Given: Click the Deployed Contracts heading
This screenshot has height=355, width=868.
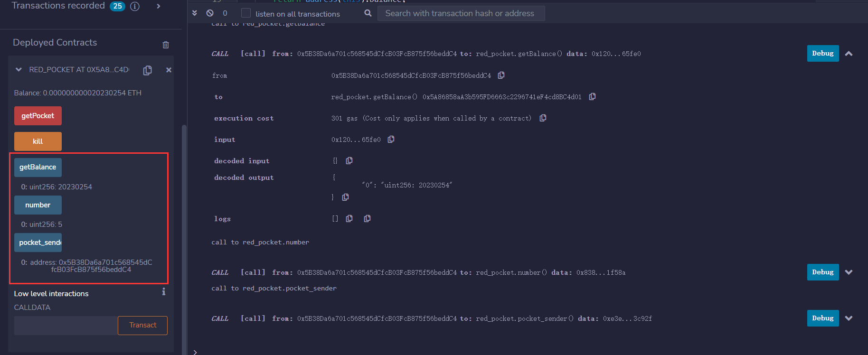Looking at the screenshot, I should tap(55, 42).
